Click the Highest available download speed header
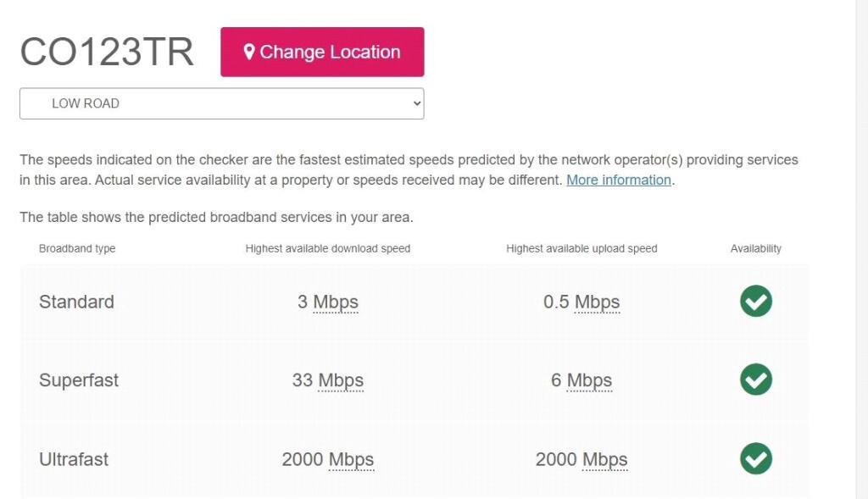 (327, 248)
